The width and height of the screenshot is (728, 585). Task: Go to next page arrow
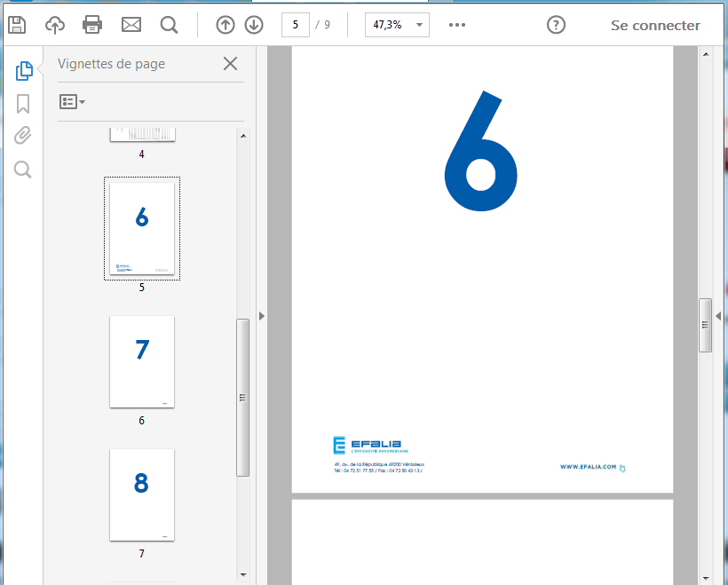[254, 25]
